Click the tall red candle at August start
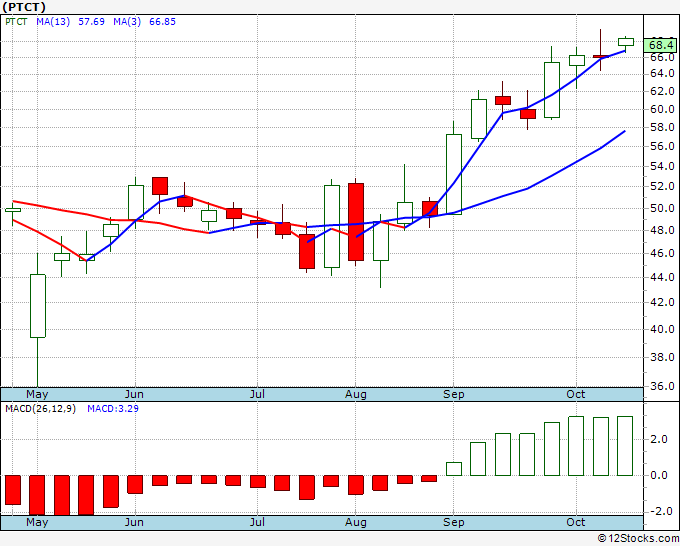Image resolution: width=680 pixels, height=546 pixels. 356,222
